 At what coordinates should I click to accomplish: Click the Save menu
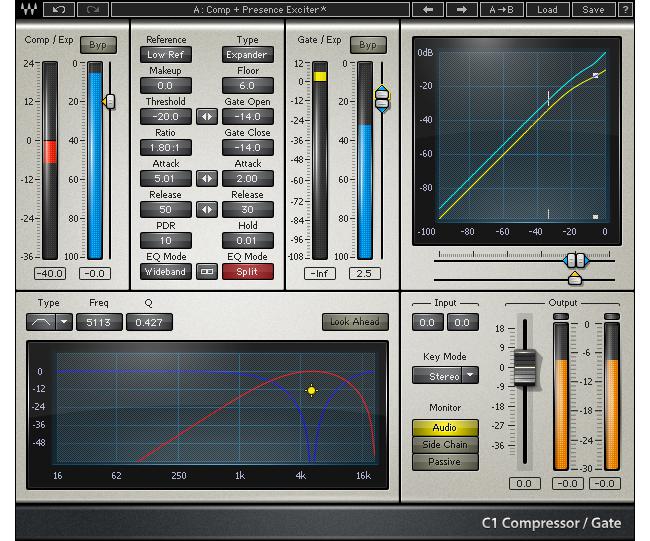pyautogui.click(x=593, y=10)
